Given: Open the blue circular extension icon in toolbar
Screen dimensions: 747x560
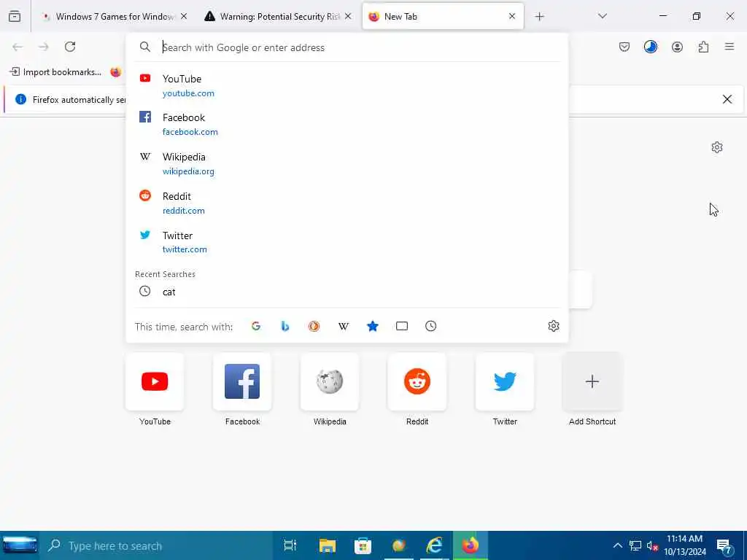Looking at the screenshot, I should click(x=650, y=47).
